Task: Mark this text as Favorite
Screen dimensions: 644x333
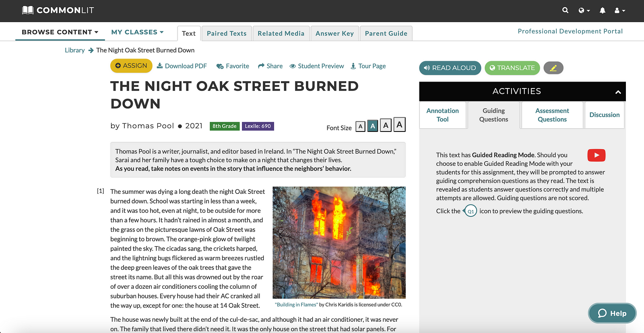Action: 233,66
